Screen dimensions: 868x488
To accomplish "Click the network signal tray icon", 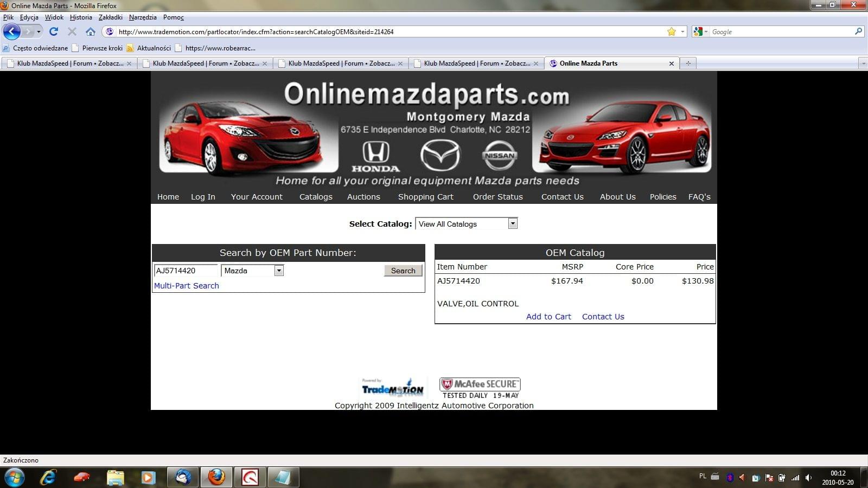I will tap(795, 478).
